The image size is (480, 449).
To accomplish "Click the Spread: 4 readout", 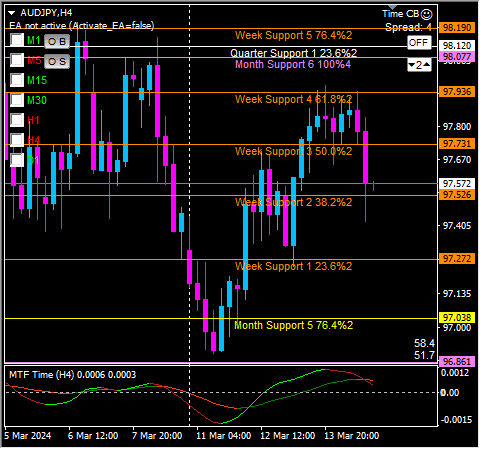I will coord(408,27).
